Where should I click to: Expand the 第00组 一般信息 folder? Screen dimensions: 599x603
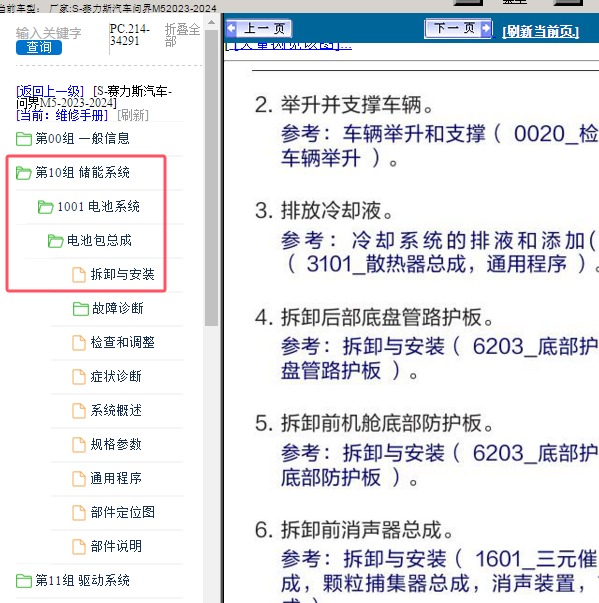point(82,138)
